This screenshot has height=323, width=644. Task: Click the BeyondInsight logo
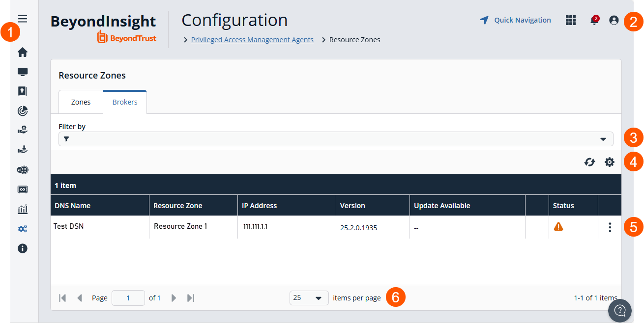tap(103, 29)
